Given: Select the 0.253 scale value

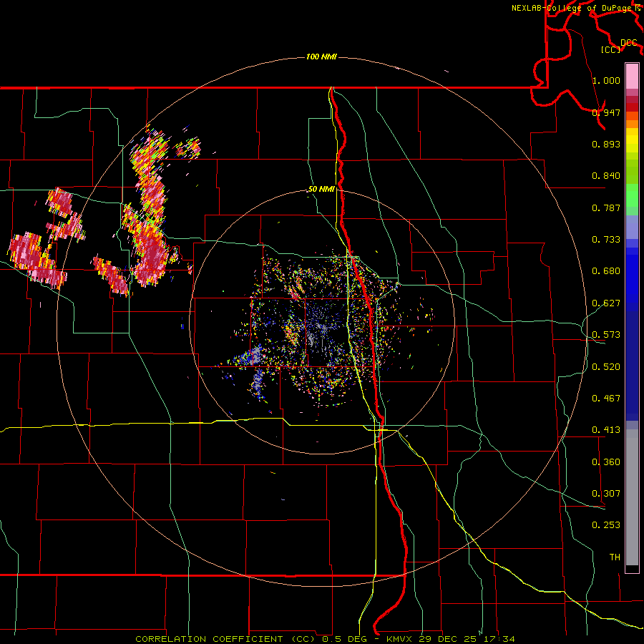Looking at the screenshot, I should click(x=606, y=525).
